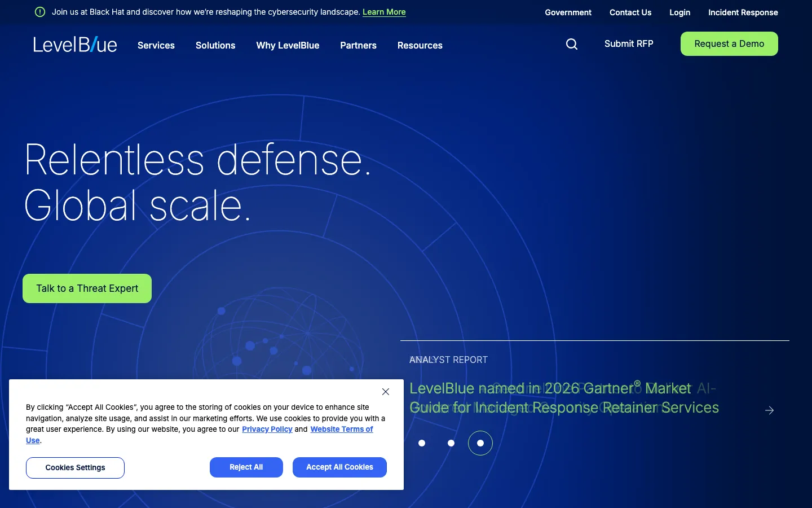Screen dimensions: 812x508
Task: Click the "Relentless defense. Global scale." heading
Action: click(197, 182)
